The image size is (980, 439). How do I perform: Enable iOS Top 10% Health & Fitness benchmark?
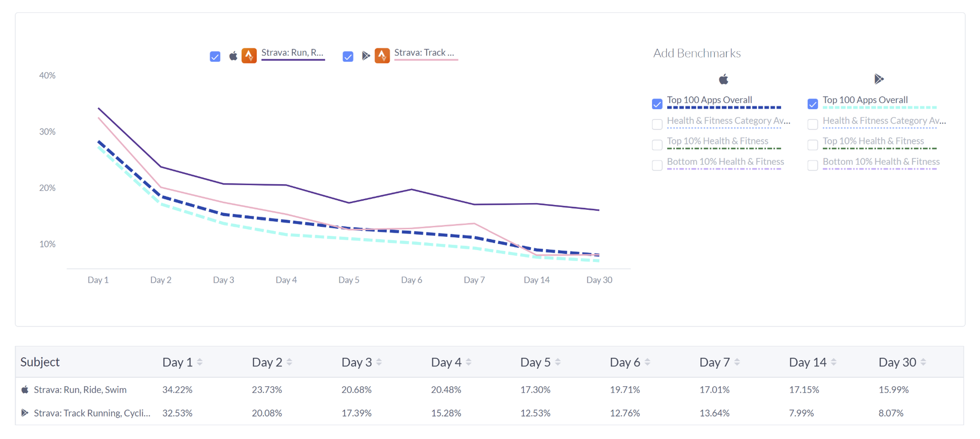point(657,145)
